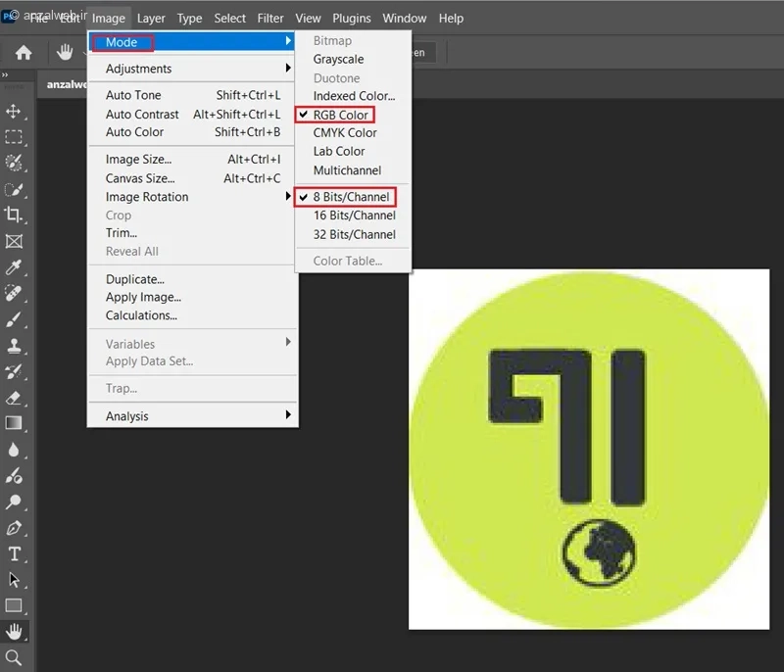Expand the Image Rotation submenu
This screenshot has height=672, width=784.
[x=192, y=197]
